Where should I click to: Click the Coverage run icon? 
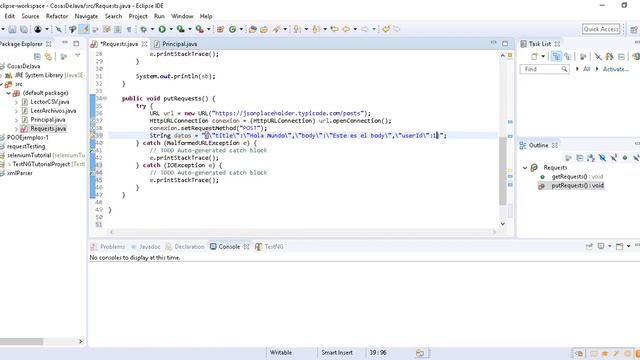(180, 29)
